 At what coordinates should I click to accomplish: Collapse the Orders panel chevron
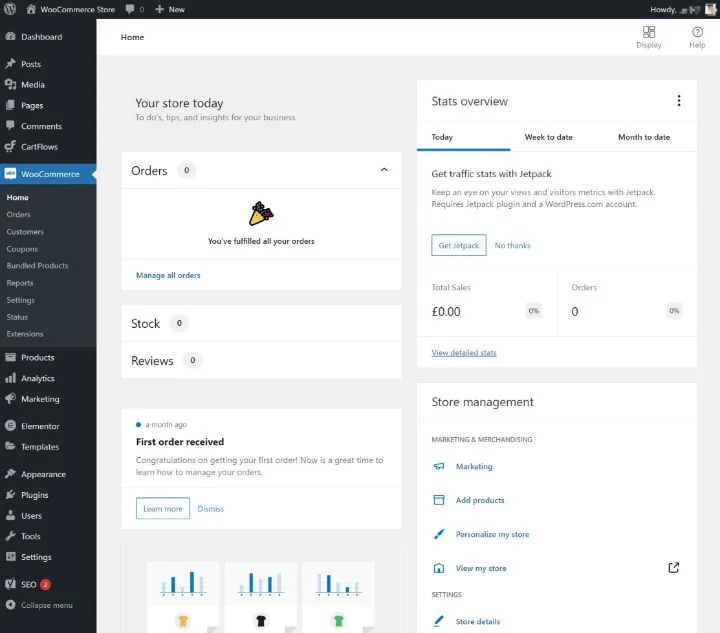point(384,170)
